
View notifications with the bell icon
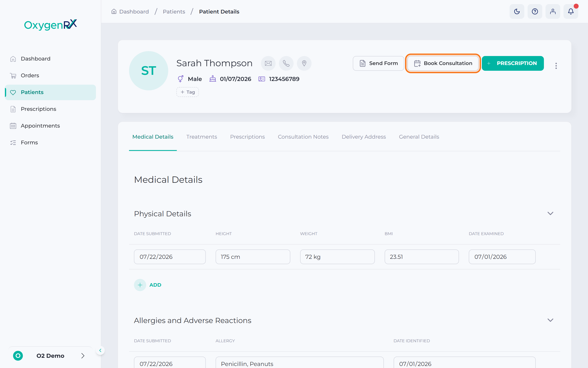(x=571, y=11)
